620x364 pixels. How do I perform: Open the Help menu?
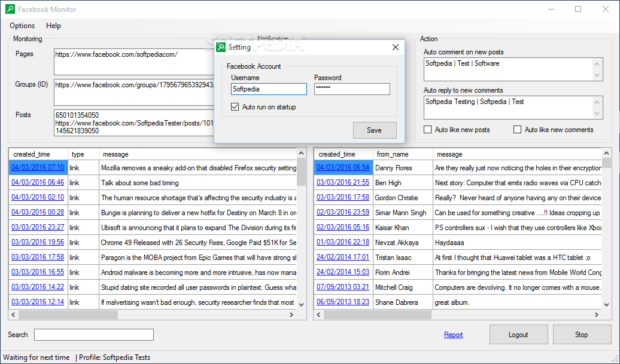53,26
